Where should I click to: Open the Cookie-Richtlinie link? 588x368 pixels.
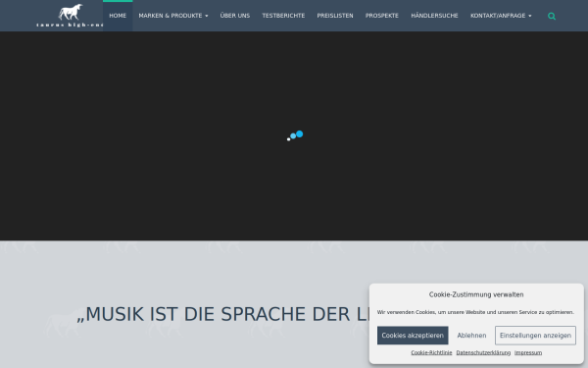pos(431,352)
